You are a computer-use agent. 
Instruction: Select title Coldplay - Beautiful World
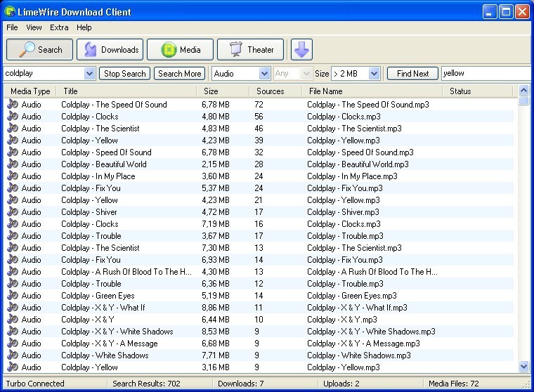pos(104,164)
